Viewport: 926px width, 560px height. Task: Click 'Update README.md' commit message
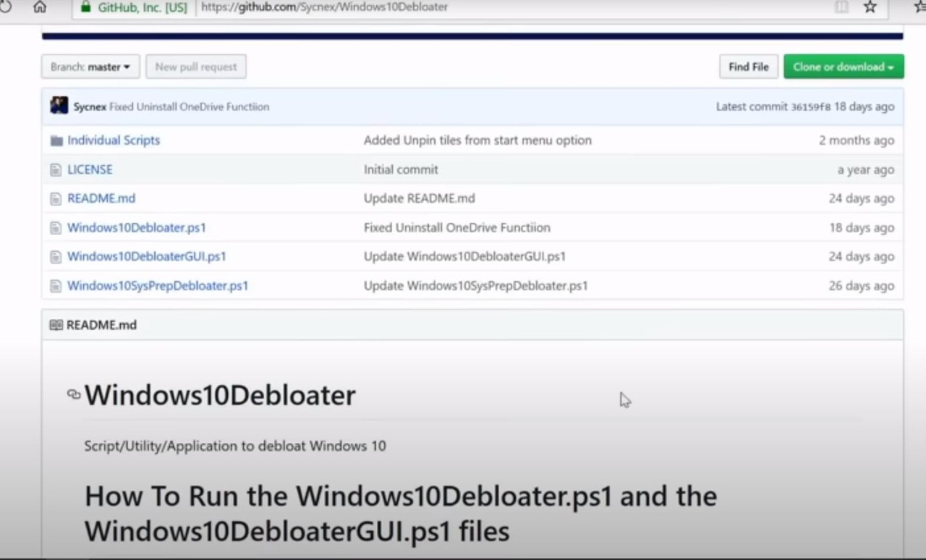(420, 198)
